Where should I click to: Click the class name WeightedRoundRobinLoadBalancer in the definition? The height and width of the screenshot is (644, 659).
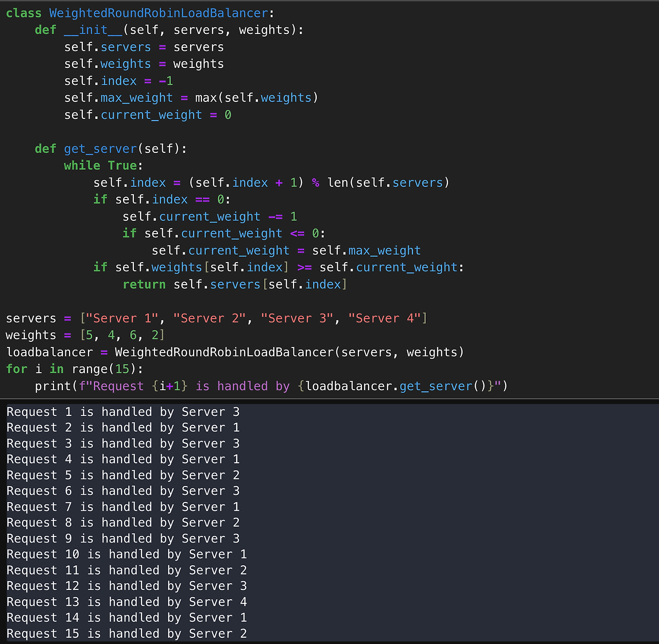pos(159,13)
